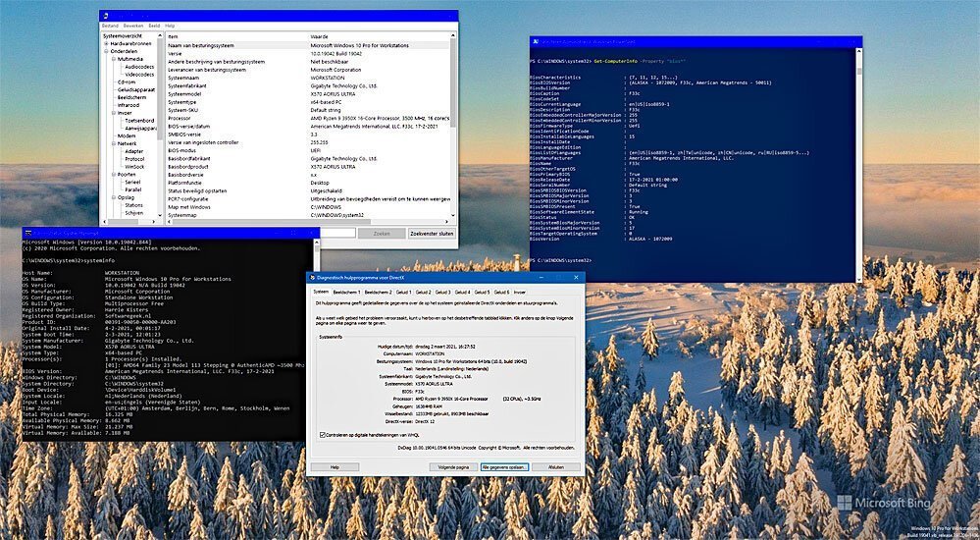The width and height of the screenshot is (980, 540).
Task: Click the horizontal scrollbar under the details list
Action: tap(308, 222)
